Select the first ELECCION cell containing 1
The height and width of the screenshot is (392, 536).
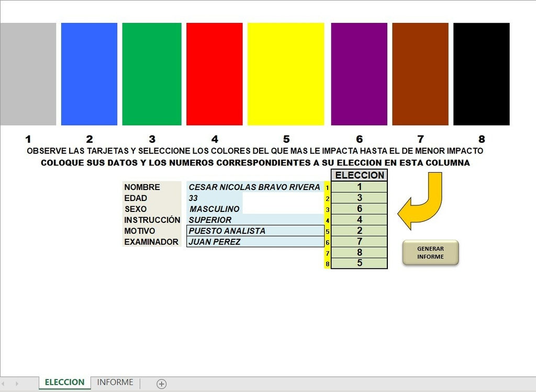pos(359,186)
